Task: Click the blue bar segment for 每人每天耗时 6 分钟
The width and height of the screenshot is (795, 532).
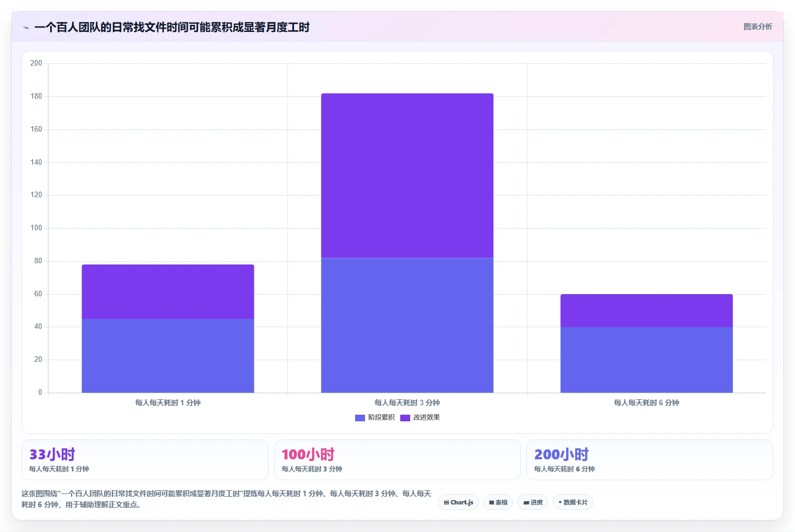Action: click(646, 360)
